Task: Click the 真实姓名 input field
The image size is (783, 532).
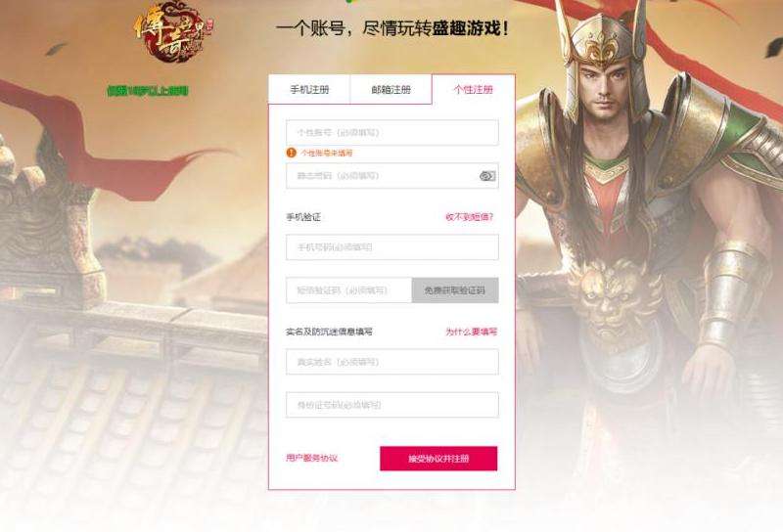Action: (392, 362)
